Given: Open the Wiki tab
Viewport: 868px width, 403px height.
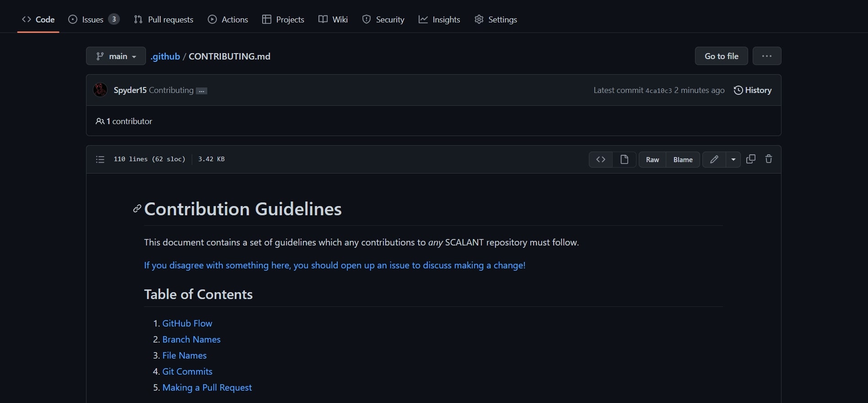Looking at the screenshot, I should coord(333,19).
